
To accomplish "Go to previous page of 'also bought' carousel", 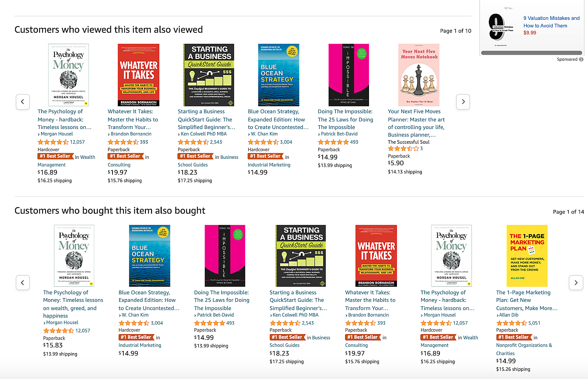I will point(22,283).
